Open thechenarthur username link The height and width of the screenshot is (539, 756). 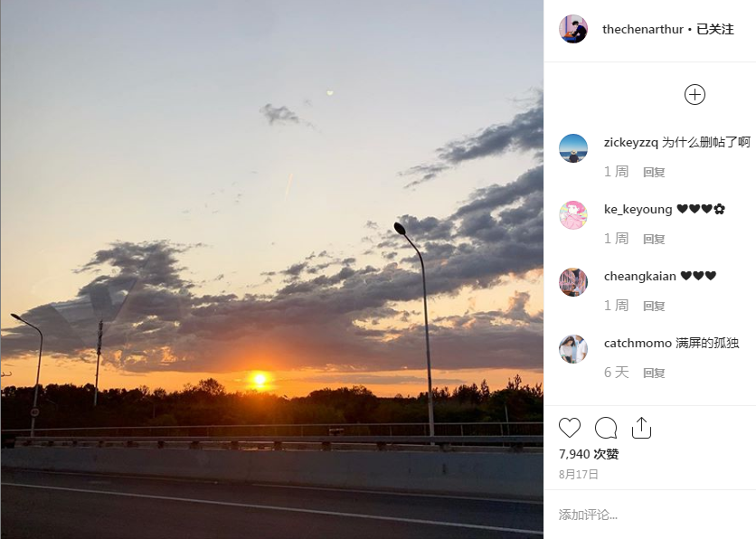pos(643,30)
